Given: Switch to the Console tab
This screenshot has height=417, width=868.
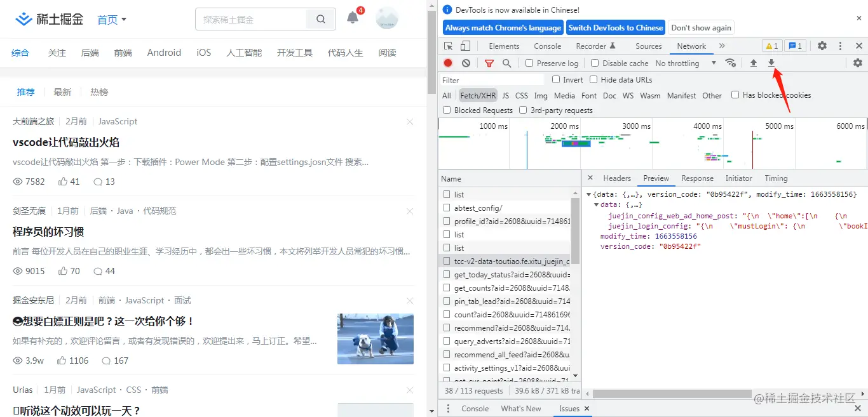Looking at the screenshot, I should point(547,46).
